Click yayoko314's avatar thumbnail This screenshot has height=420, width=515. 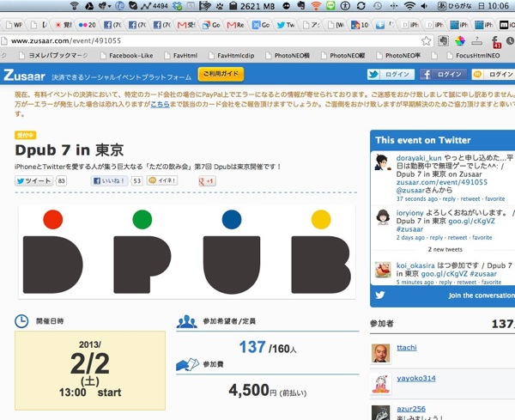[380, 384]
